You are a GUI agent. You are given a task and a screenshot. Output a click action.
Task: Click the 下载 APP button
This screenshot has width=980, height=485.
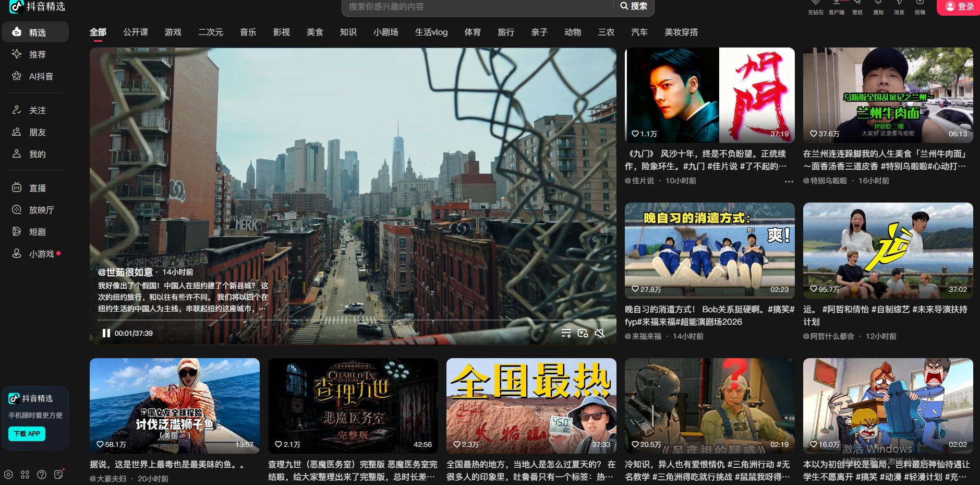[x=27, y=434]
